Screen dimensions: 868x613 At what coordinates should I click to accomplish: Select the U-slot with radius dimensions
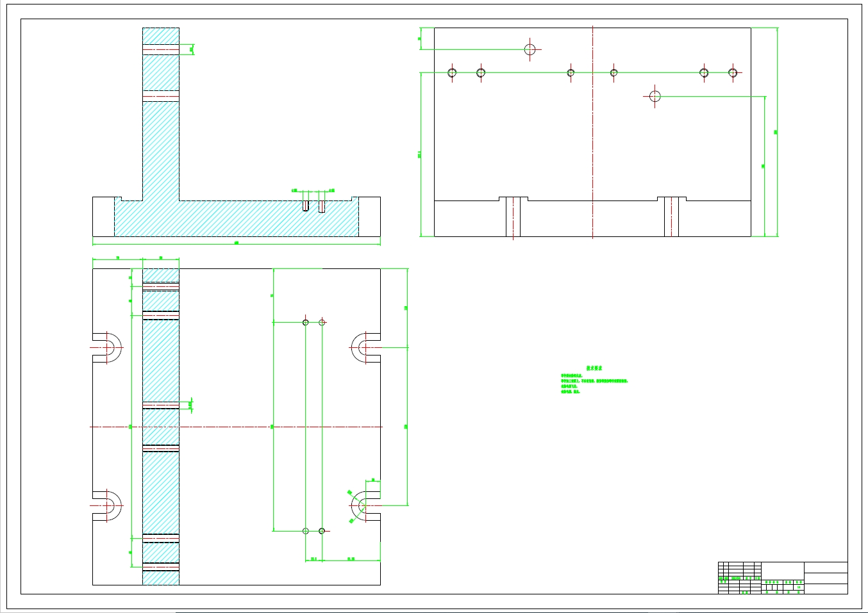pos(365,505)
